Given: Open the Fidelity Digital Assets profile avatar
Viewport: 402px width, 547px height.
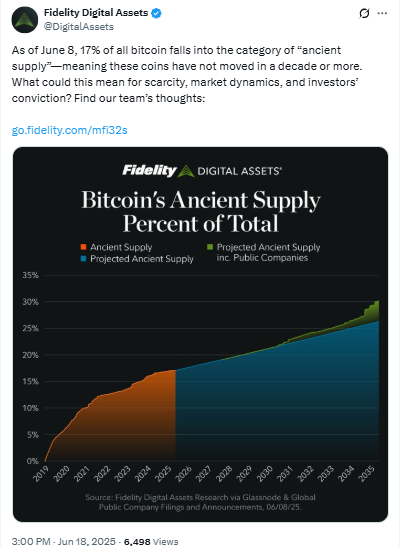Looking at the screenshot, I should click(25, 20).
